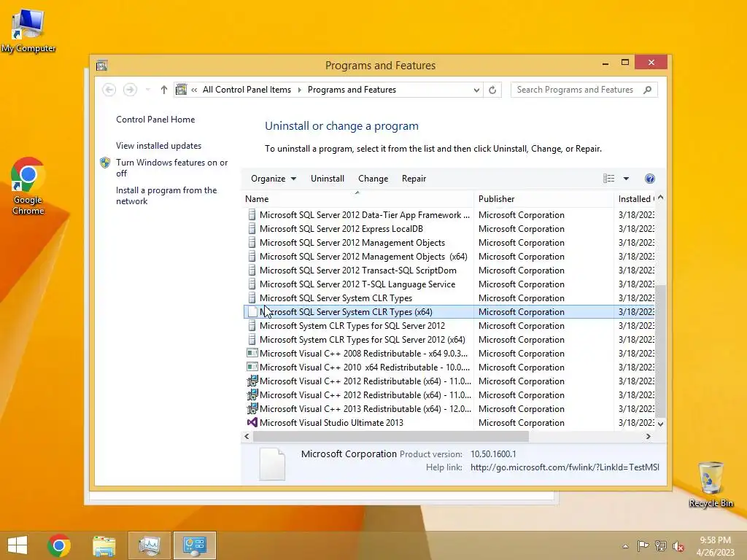Click the vertical scrollbar thumb

[660, 351]
